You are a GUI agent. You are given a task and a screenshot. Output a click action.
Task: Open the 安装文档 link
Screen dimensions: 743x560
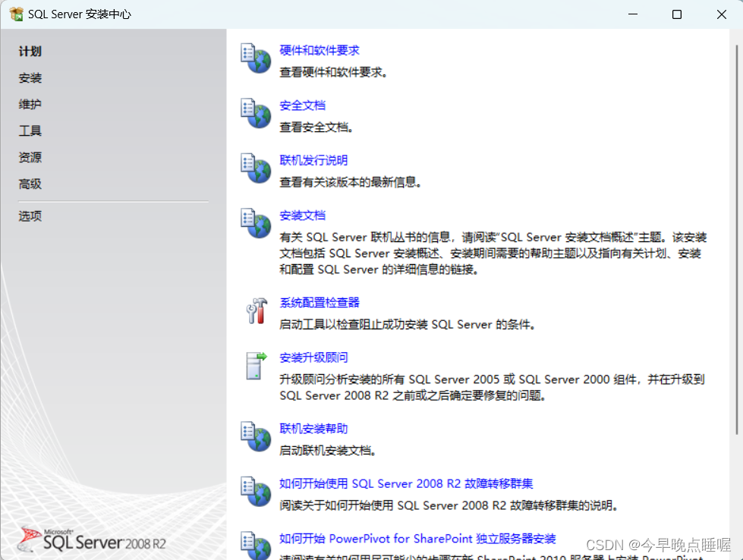pyautogui.click(x=302, y=215)
